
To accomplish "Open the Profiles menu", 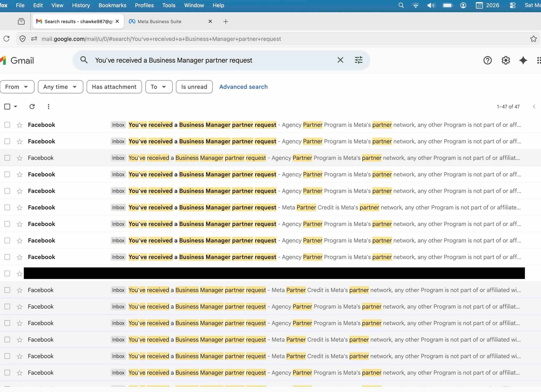I will pyautogui.click(x=144, y=5).
